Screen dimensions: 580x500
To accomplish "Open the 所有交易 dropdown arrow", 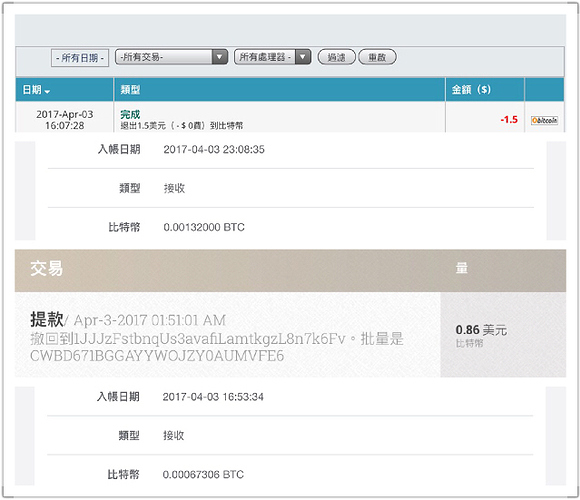I will [220, 57].
